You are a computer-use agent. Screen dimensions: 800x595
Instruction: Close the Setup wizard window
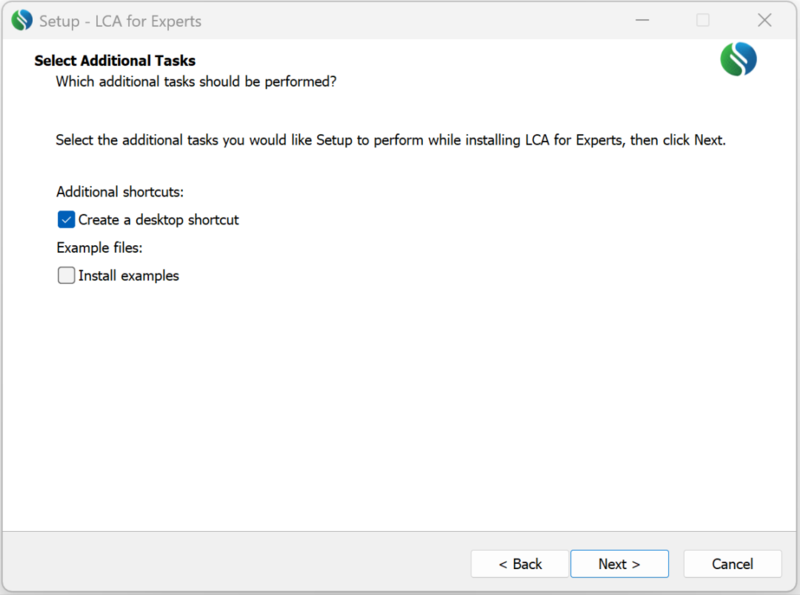[x=765, y=20]
